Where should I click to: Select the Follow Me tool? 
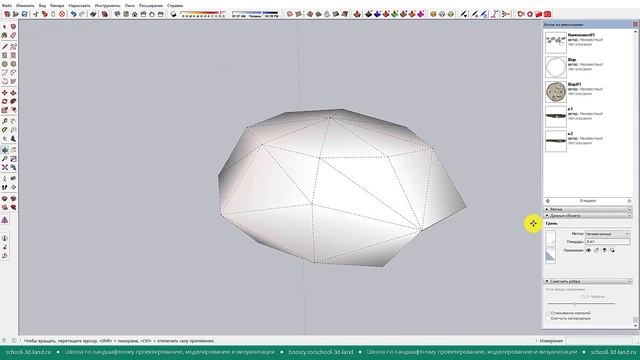(x=13, y=101)
